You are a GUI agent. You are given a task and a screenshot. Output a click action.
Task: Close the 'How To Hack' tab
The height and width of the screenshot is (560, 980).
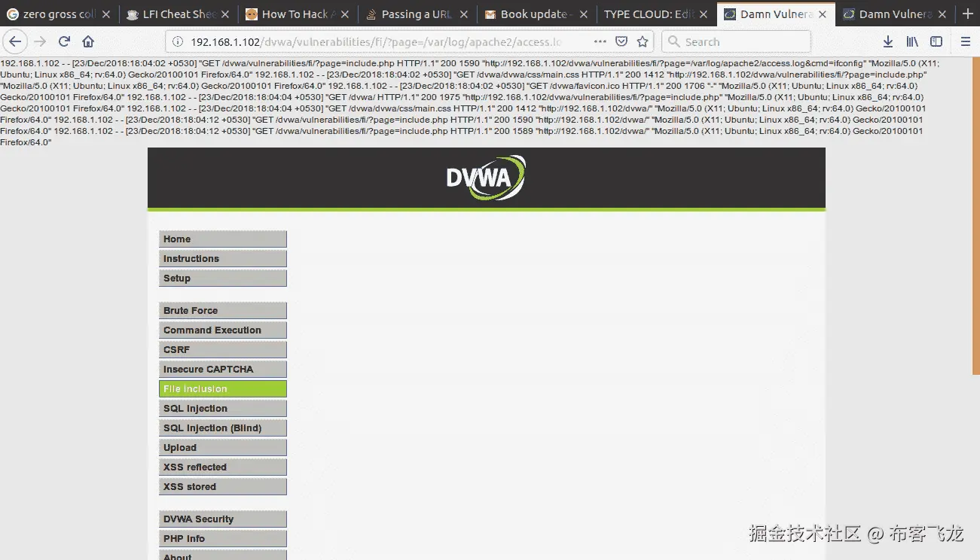tap(345, 14)
